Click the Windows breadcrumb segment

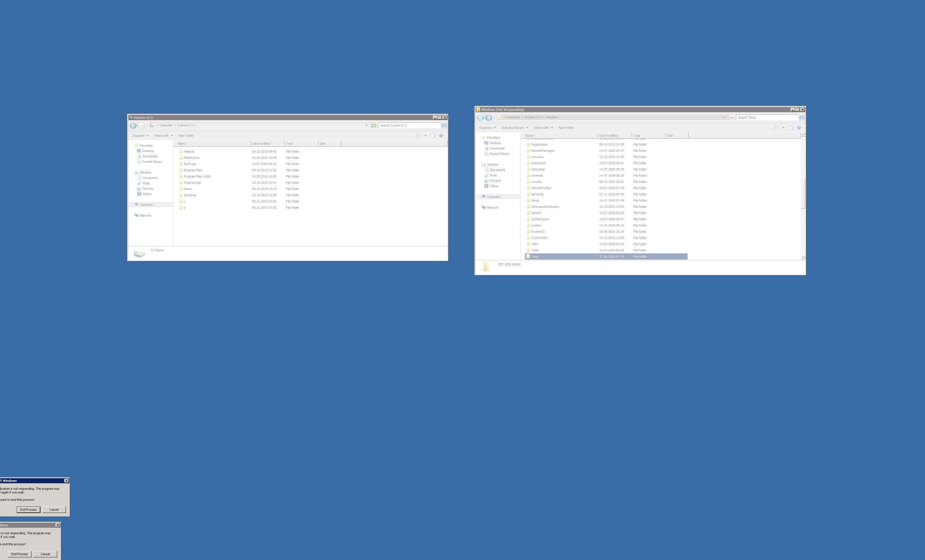click(x=552, y=117)
